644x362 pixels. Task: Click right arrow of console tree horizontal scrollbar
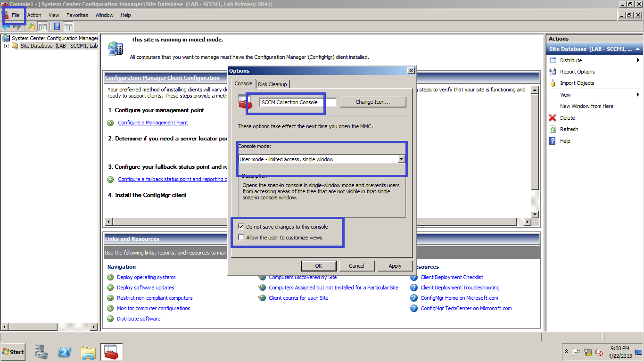[93, 327]
